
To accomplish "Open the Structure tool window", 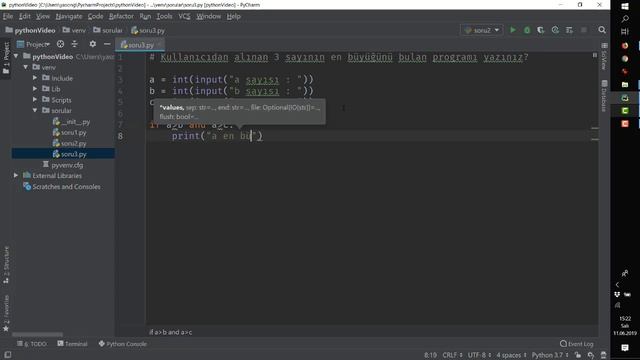I will pyautogui.click(x=6, y=265).
